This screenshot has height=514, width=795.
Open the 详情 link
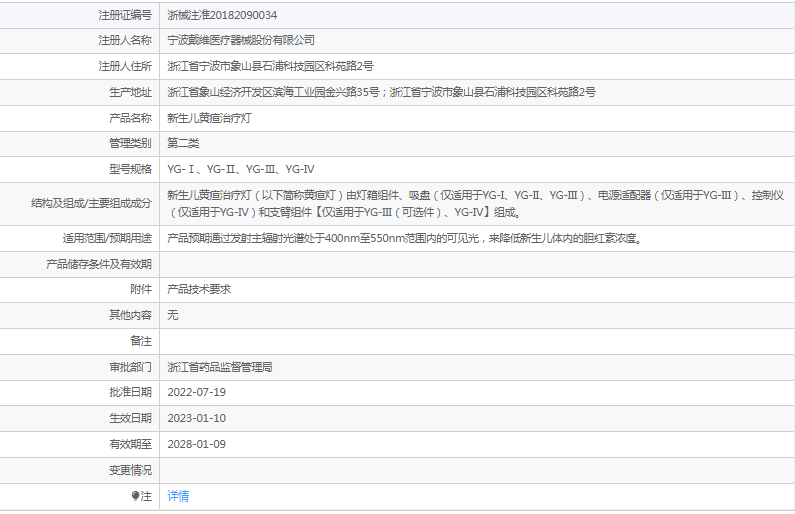coord(178,496)
